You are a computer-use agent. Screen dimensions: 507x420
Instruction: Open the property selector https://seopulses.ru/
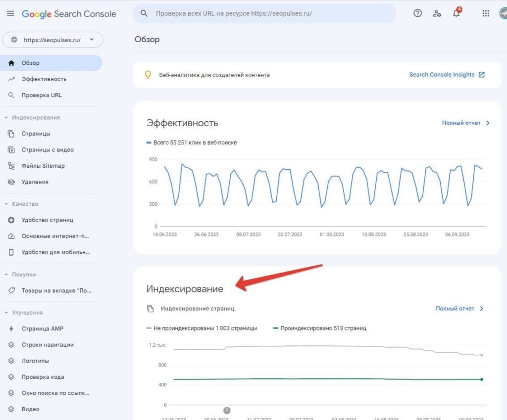(52, 40)
